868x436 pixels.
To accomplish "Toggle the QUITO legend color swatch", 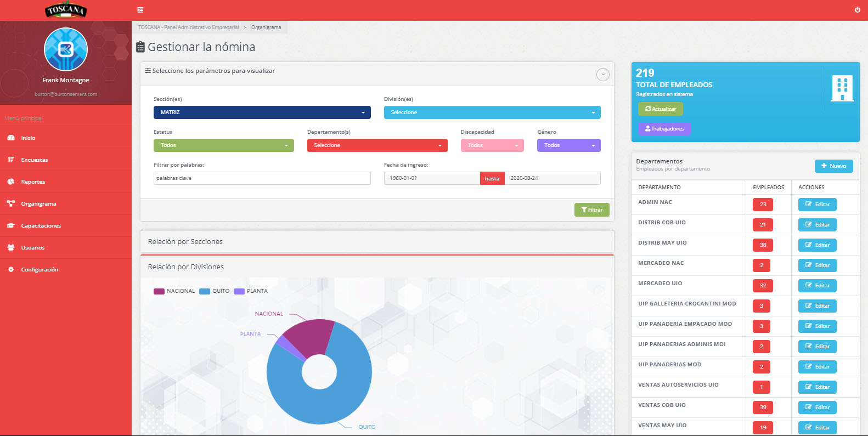I will tap(205, 291).
